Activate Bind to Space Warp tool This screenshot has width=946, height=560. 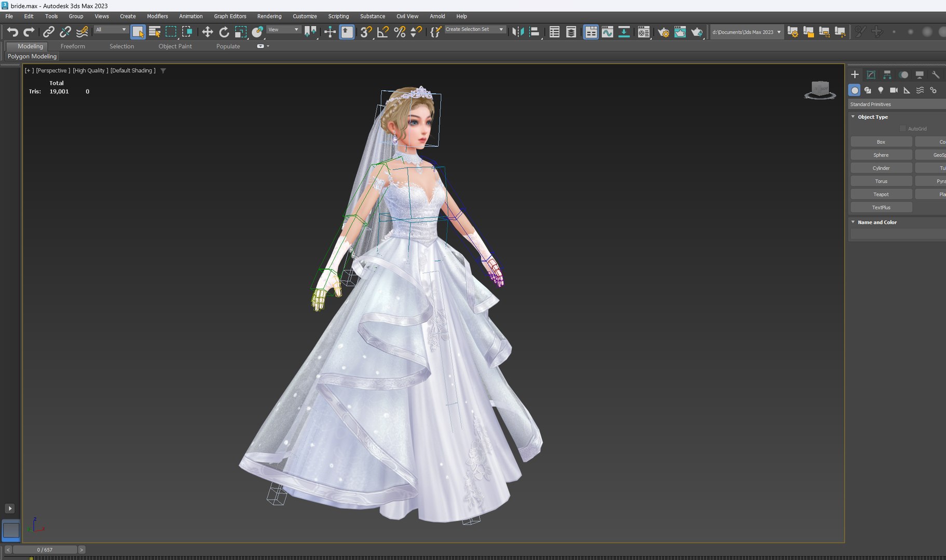(x=82, y=32)
